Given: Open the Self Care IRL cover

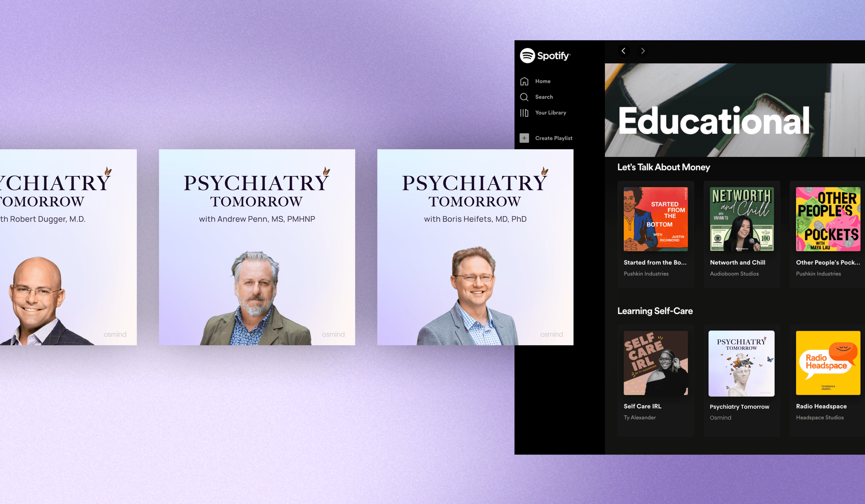Looking at the screenshot, I should (656, 363).
